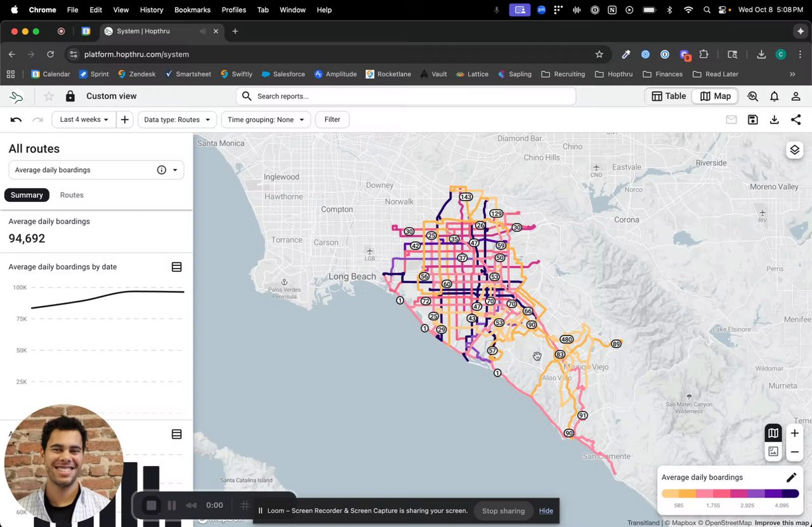
Task: Click the lock icon beside Custom view
Action: (x=70, y=97)
